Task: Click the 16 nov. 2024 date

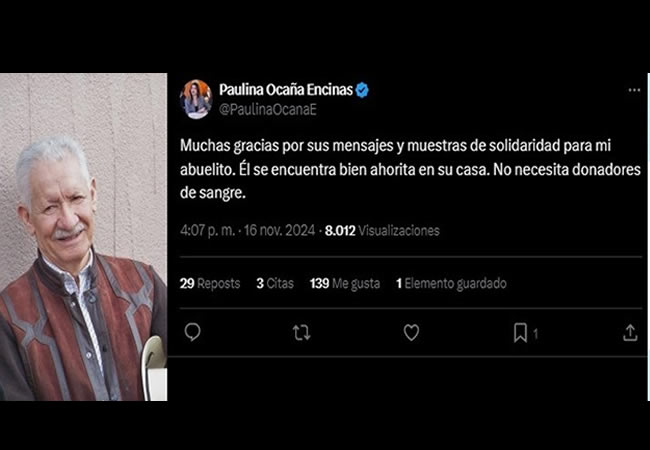Action: tap(279, 230)
